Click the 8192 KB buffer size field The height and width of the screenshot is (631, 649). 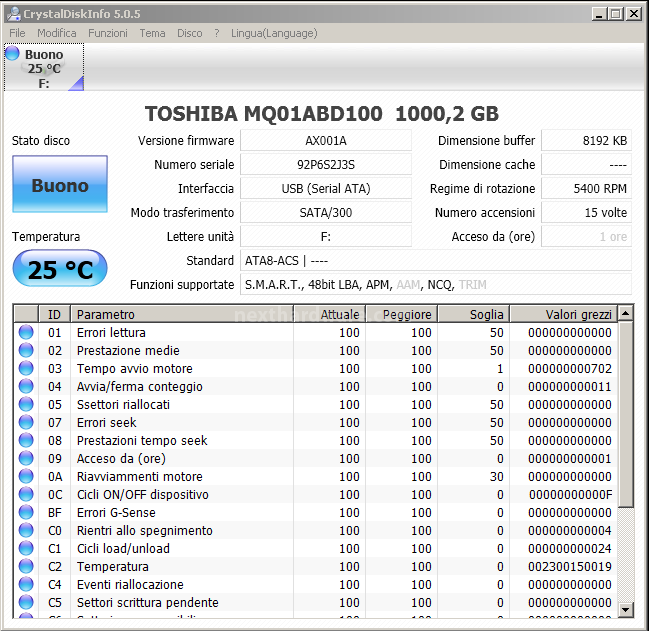tap(587, 141)
